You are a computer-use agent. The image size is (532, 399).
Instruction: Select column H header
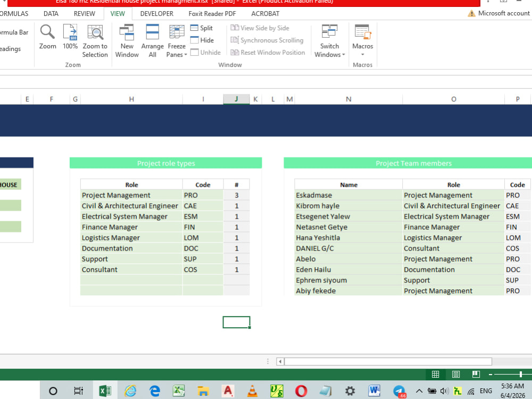(x=131, y=99)
